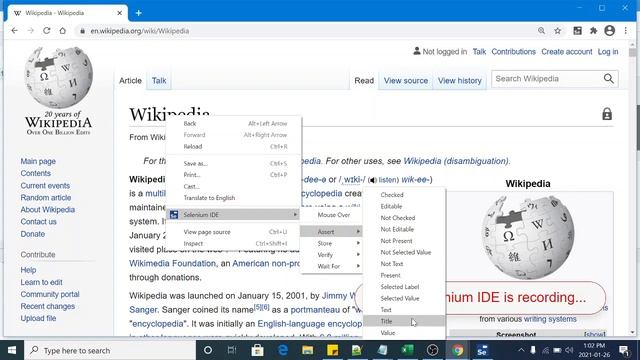
Task: Close the Wikipedia tab
Action: tap(120, 13)
